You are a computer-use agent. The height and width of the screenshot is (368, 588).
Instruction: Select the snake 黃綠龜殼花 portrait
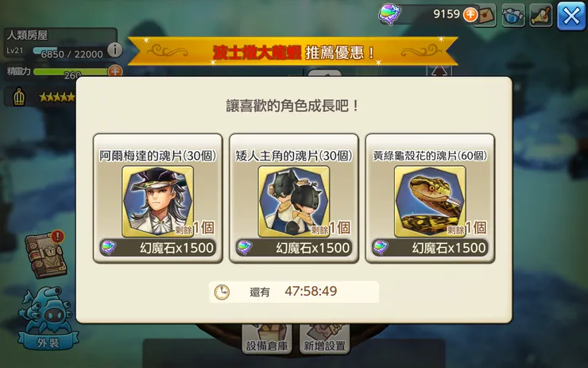pos(430,201)
